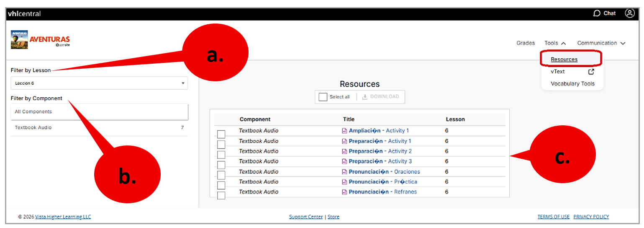
Task: Check the box for Pronunciación Oraciones
Action: tap(221, 175)
